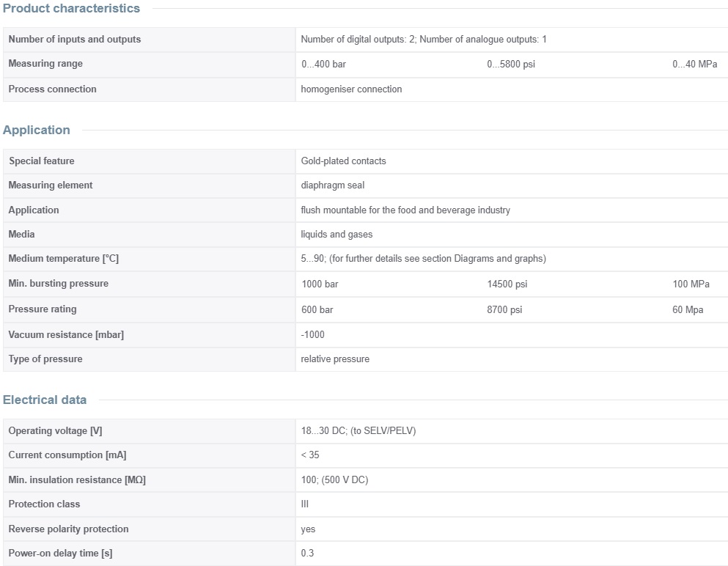Click the Medium temperature [°C] label
This screenshot has width=728, height=566.
(x=63, y=259)
